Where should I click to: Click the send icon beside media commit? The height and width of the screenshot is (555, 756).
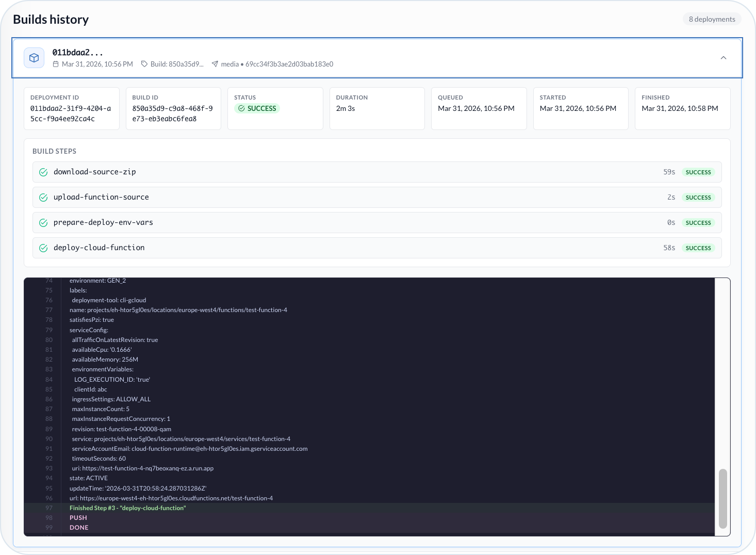(x=215, y=64)
